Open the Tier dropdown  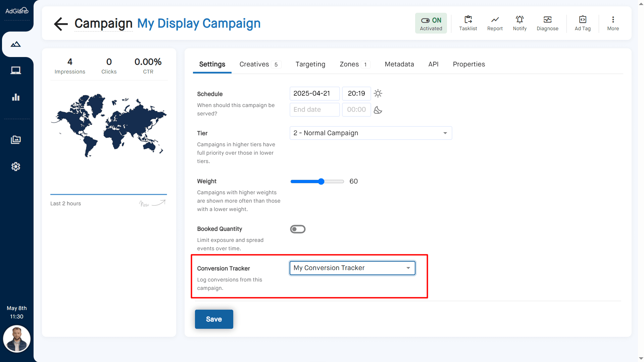[x=370, y=133]
